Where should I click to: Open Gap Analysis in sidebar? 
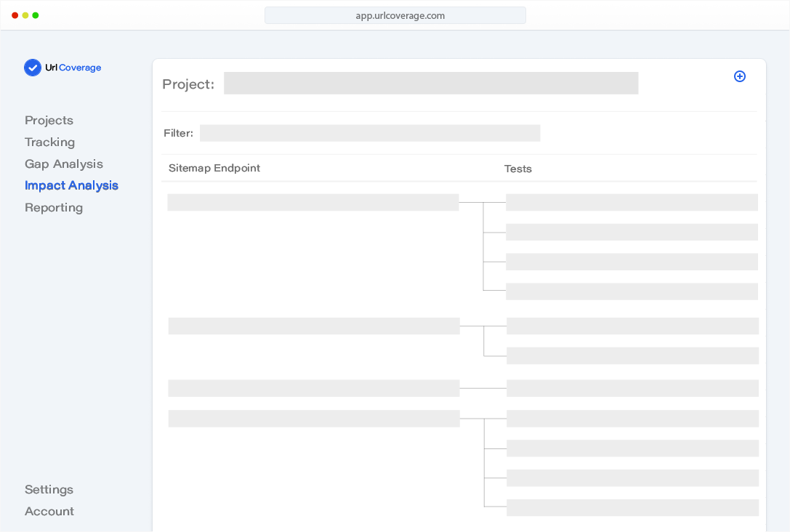click(64, 164)
